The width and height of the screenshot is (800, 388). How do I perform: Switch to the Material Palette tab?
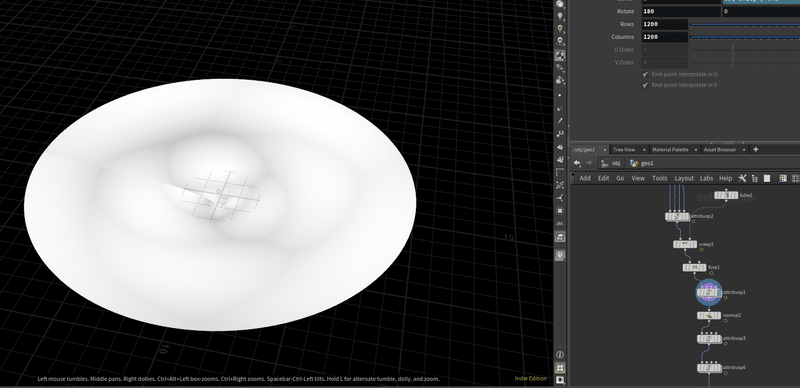[x=670, y=150]
